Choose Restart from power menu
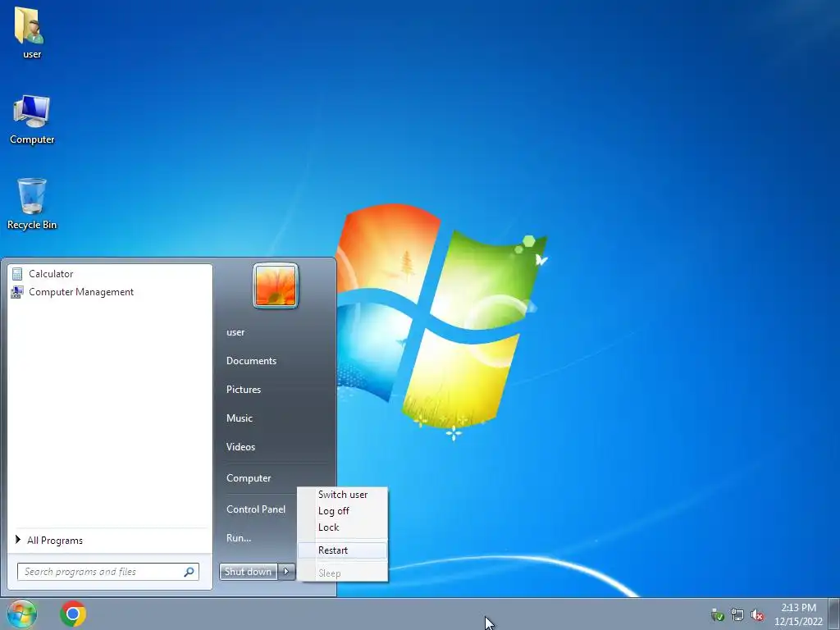Screen dimensions: 840x630 [x=342, y=550]
